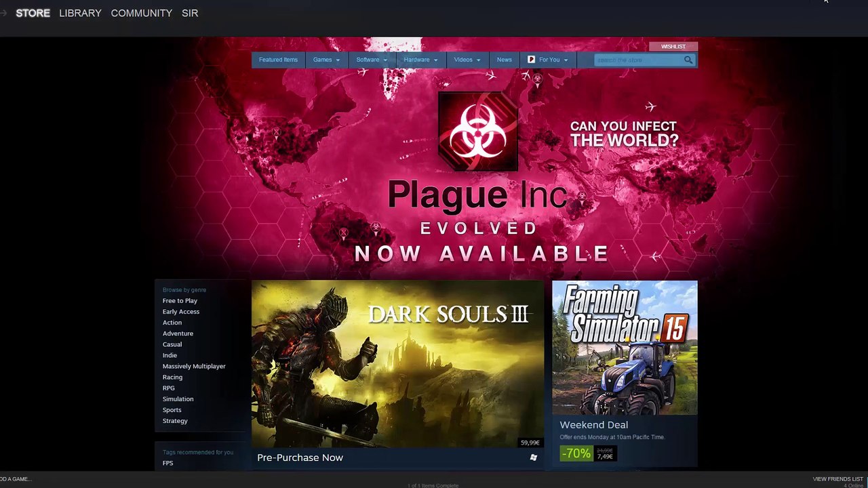Image resolution: width=868 pixels, height=488 pixels.
Task: Click '1 of 1 Items Complete' status
Action: coord(433,485)
